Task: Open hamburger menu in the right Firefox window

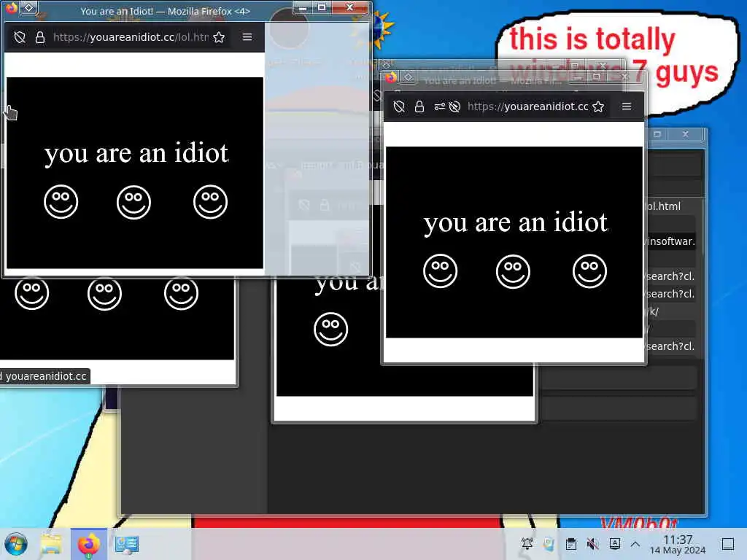Action: point(627,106)
